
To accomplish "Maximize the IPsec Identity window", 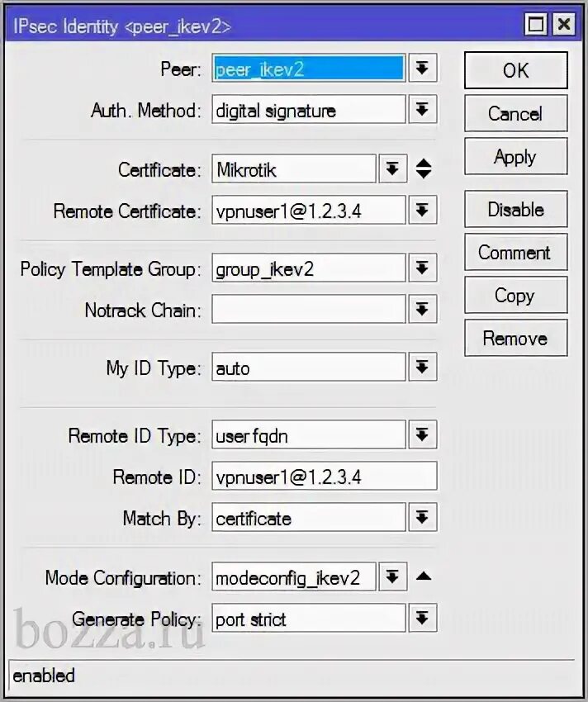I will (x=536, y=24).
